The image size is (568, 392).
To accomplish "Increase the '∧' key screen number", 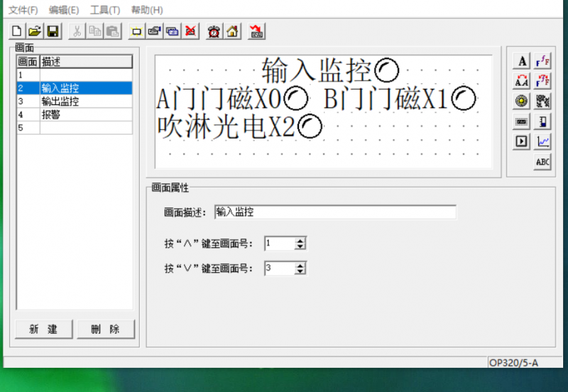I will pyautogui.click(x=300, y=241).
